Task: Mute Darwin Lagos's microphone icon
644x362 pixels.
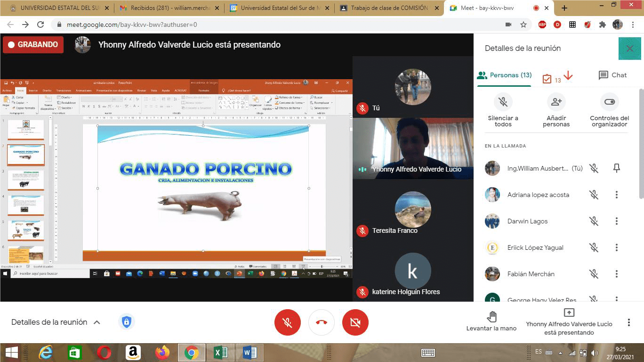Action: [594, 221]
